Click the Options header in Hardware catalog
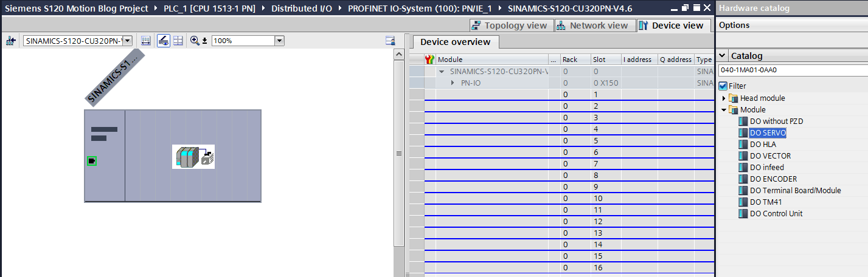 (734, 25)
